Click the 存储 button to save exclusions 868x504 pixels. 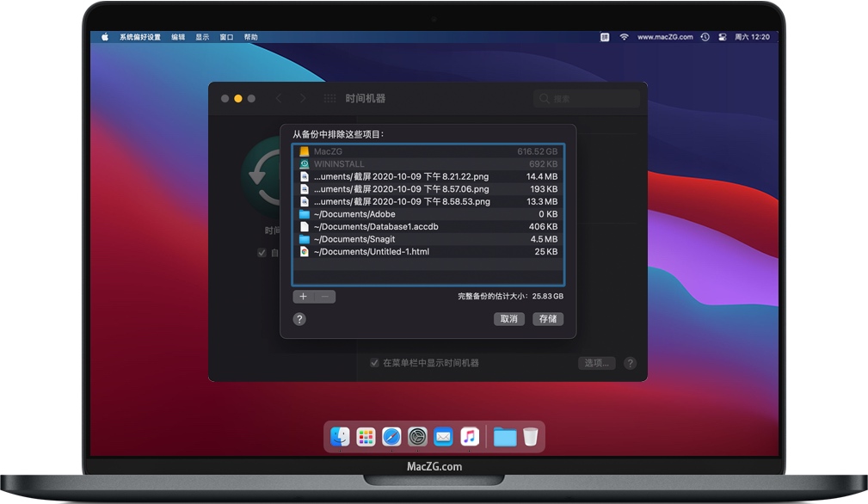tap(547, 319)
